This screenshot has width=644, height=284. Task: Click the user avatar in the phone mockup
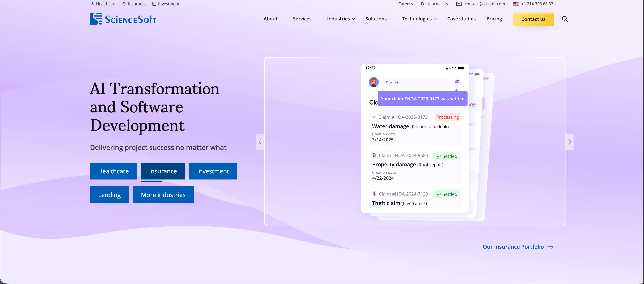click(x=374, y=82)
